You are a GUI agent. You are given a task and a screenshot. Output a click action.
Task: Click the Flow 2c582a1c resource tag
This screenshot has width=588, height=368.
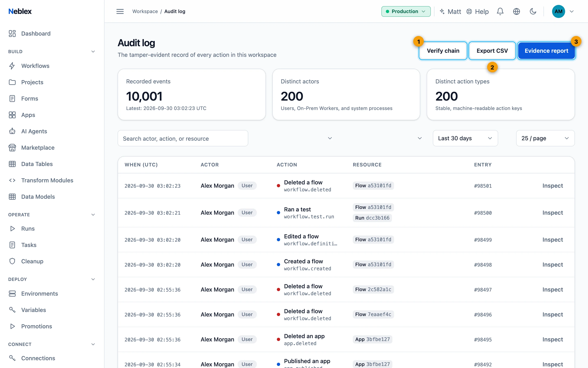coord(373,289)
